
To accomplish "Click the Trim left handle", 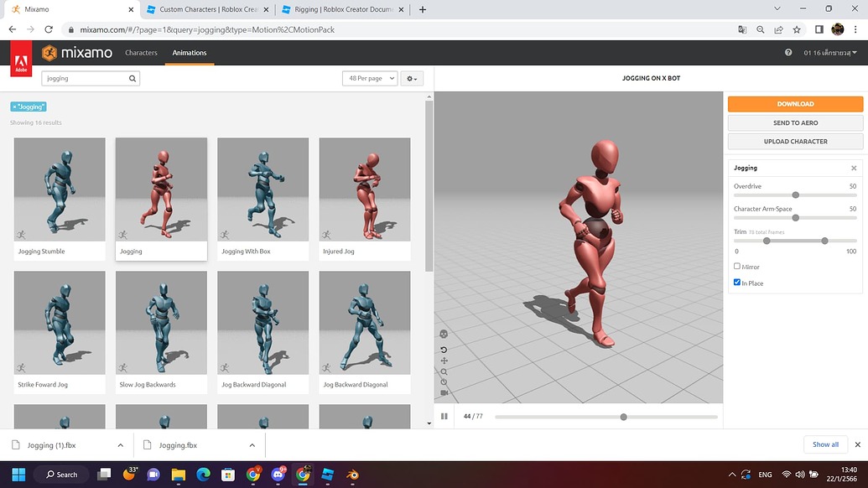I will 767,241.
